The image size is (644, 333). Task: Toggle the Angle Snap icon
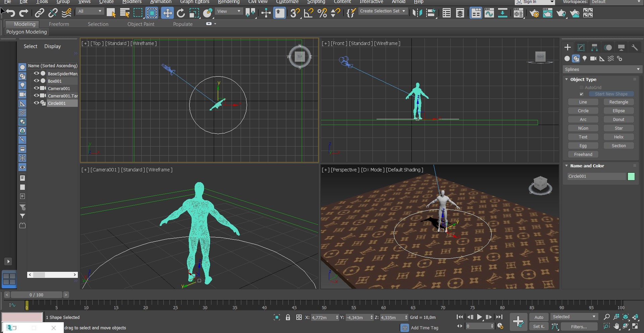point(308,13)
